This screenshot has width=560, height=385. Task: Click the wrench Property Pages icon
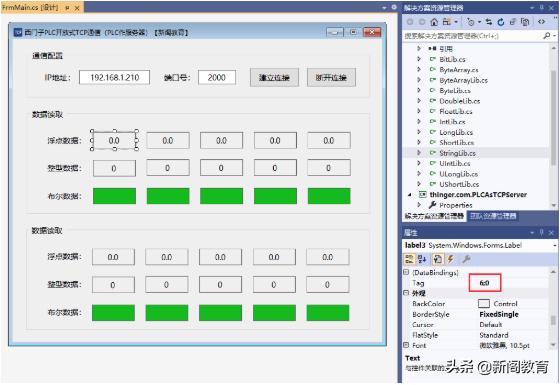(x=466, y=259)
